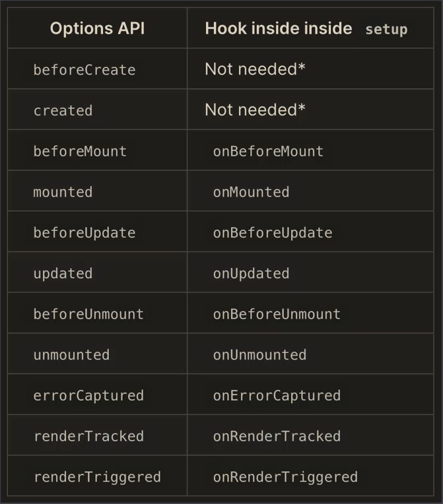Click the onBeforeMount hook name
Image resolution: width=443 pixels, height=504 pixels.
pyautogui.click(x=268, y=151)
